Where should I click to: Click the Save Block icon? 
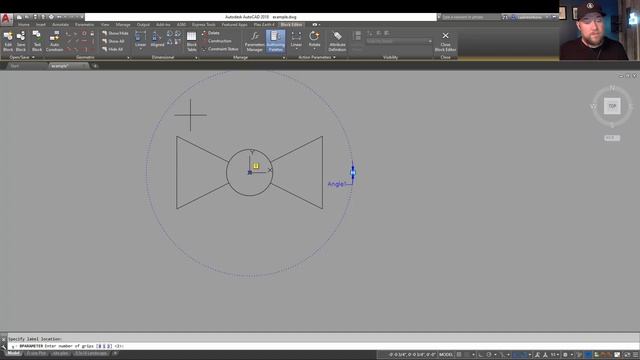click(21, 41)
